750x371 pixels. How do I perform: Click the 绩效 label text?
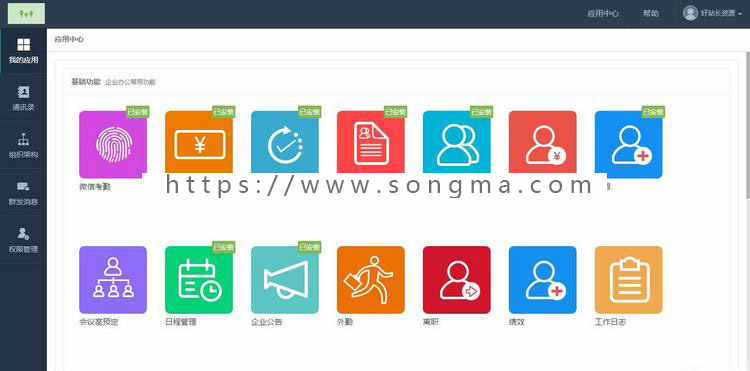tap(517, 322)
